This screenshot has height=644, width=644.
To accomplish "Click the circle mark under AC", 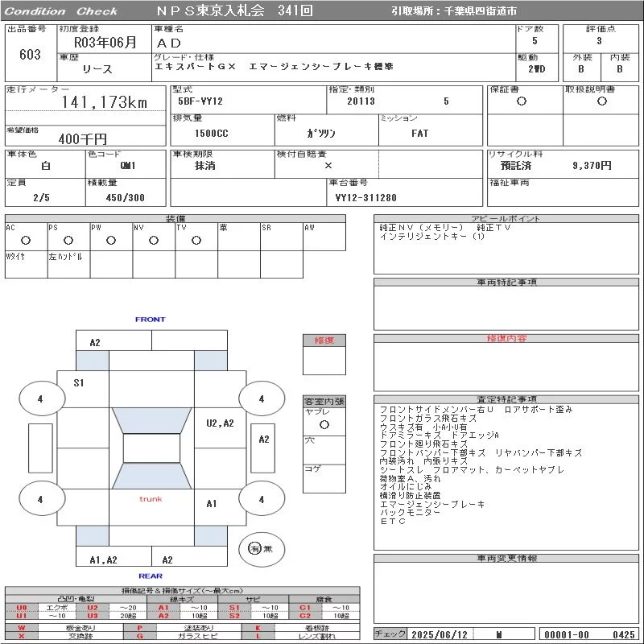I will (x=26, y=240).
